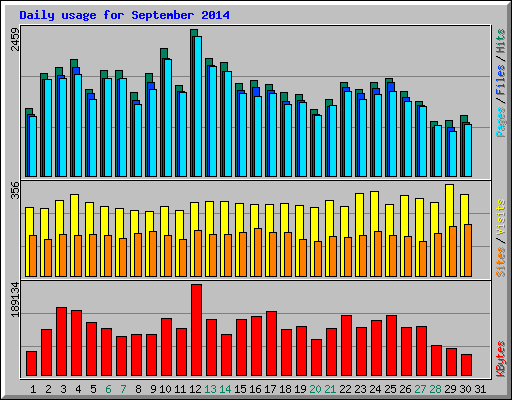Click day label 9 on the x-axis
512x400 pixels.
153,389
